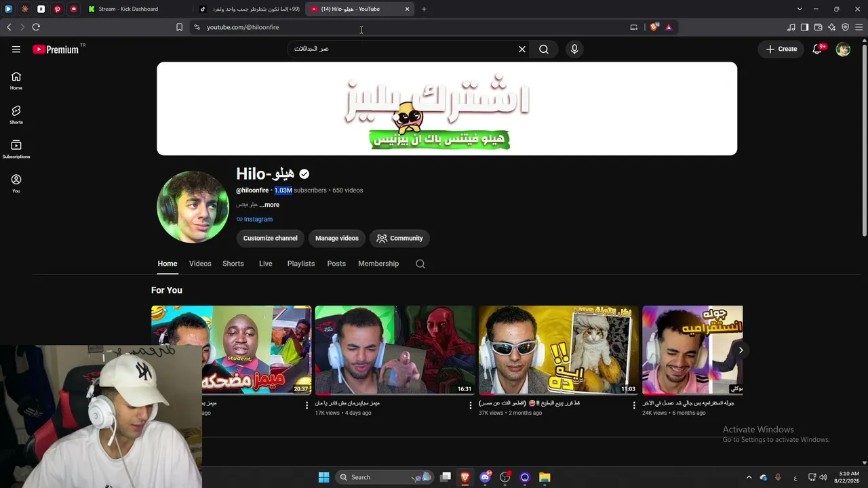
Task: Click the Customize channel button
Action: click(x=271, y=238)
